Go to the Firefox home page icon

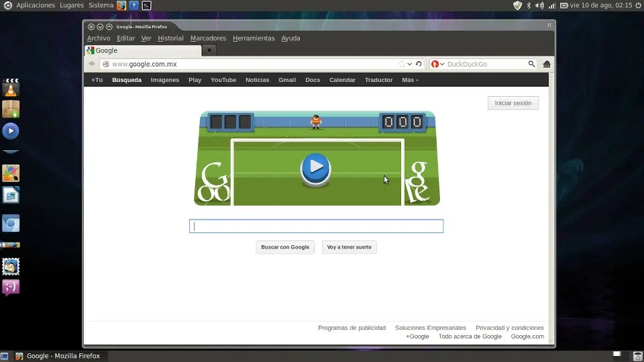pyautogui.click(x=547, y=64)
